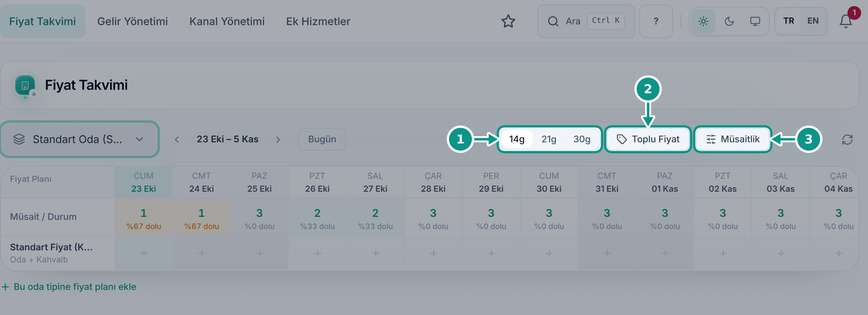This screenshot has height=315, width=868.
Task: Refresh the price calendar
Action: pos(847,140)
